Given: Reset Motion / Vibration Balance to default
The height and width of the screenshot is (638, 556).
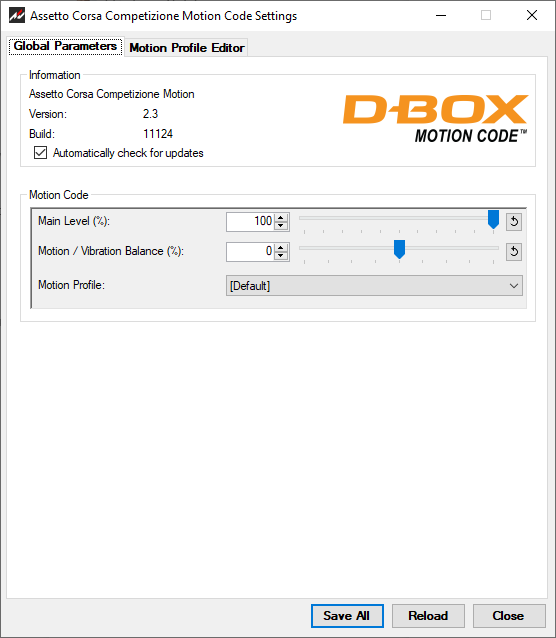Looking at the screenshot, I should 514,252.
